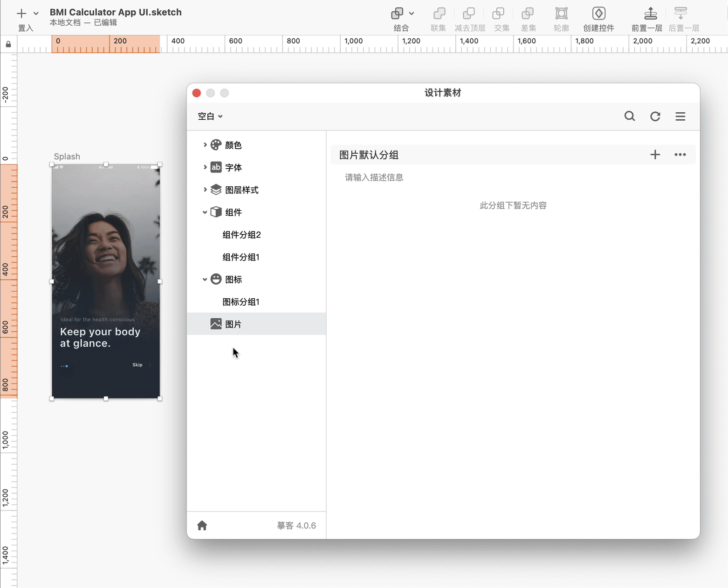The image size is (728, 588).
Task: Toggle the ruler lock icon
Action: click(x=8, y=44)
